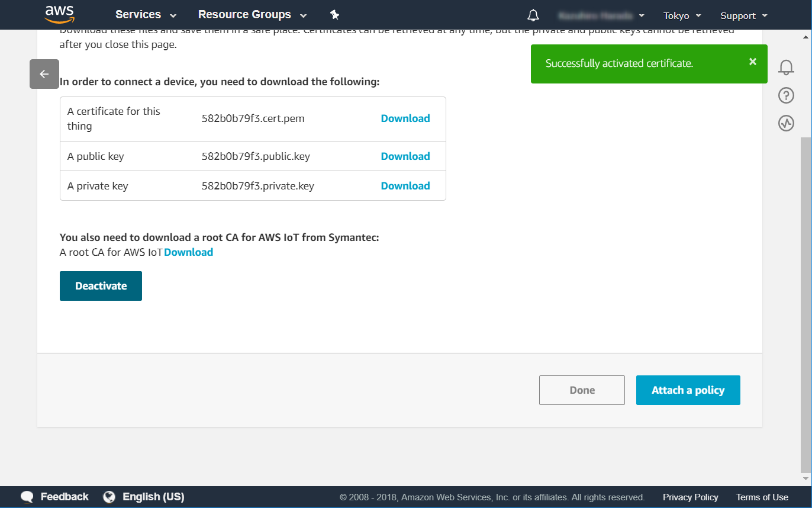
Task: Click the activity monitor pulse icon
Action: pos(786,123)
